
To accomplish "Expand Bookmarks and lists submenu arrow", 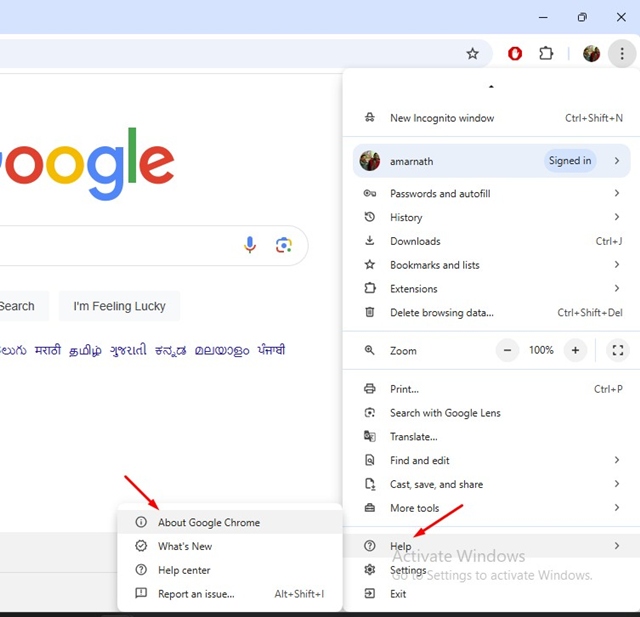I will coord(617,264).
